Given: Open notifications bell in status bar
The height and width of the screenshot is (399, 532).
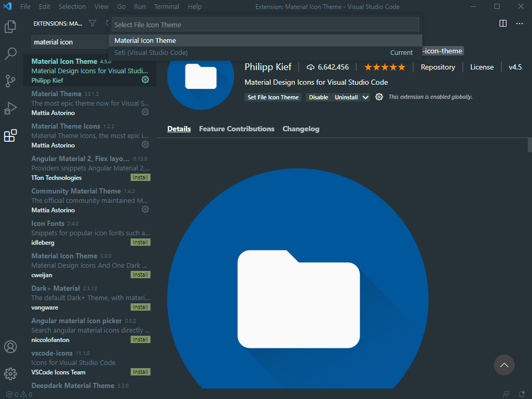Looking at the screenshot, I should point(522,394).
